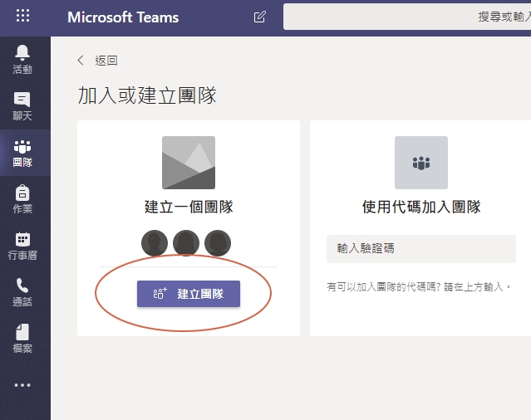Click the new chat compose icon
Image resolution: width=531 pixels, height=420 pixels.
(260, 17)
